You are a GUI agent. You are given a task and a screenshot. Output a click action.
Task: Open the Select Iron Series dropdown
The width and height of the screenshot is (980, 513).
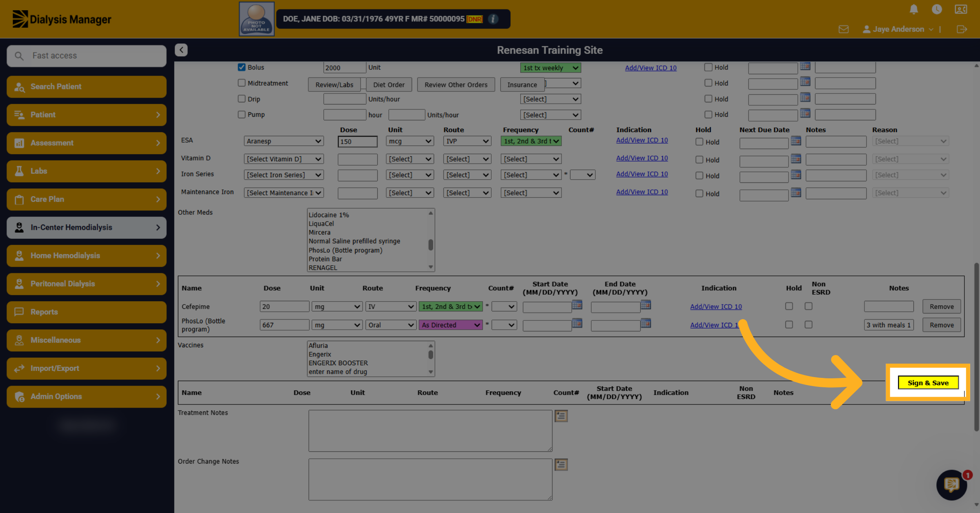[x=284, y=175]
